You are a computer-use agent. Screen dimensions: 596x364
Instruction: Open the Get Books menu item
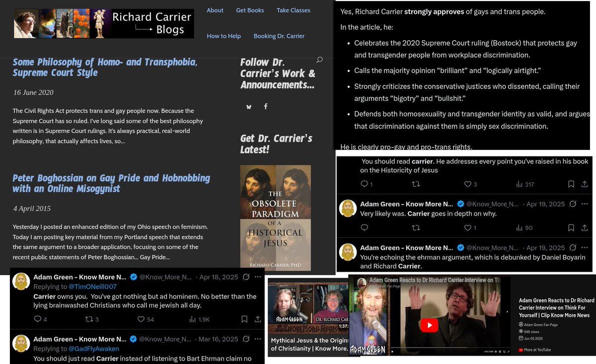point(250,10)
